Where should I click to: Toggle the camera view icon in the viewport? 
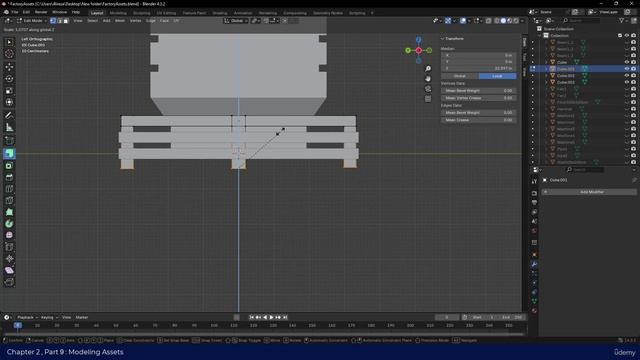428,89
